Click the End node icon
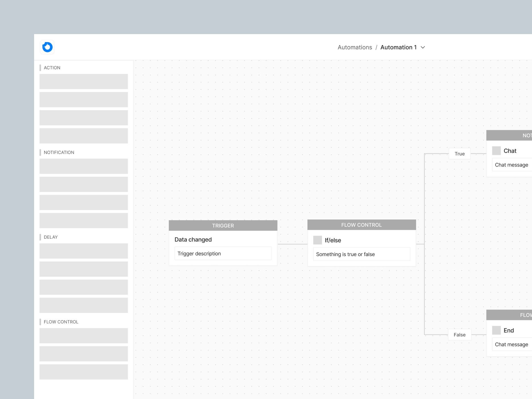Image resolution: width=532 pixels, height=399 pixels. tap(496, 330)
